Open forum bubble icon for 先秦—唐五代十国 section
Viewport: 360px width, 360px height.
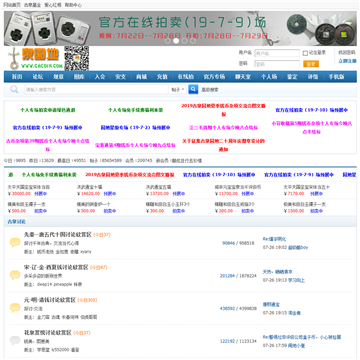click(x=15, y=242)
